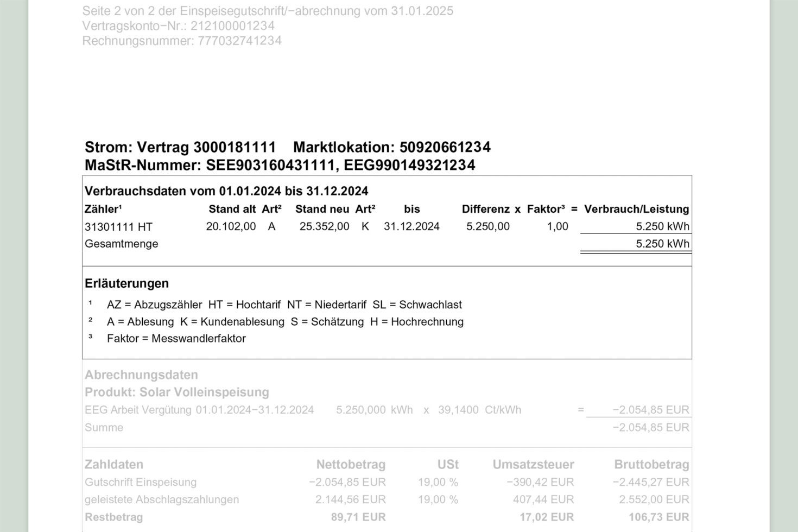Click the Summe amount −2.054,85 EUR

coord(651,427)
